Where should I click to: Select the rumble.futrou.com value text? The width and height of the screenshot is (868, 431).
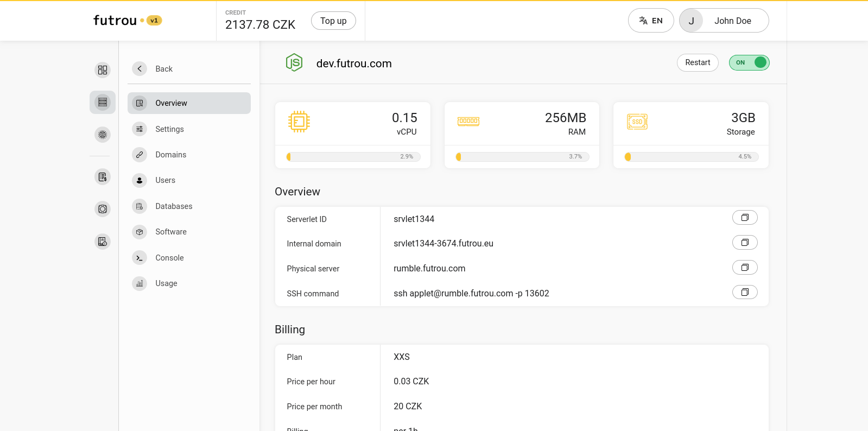click(429, 268)
